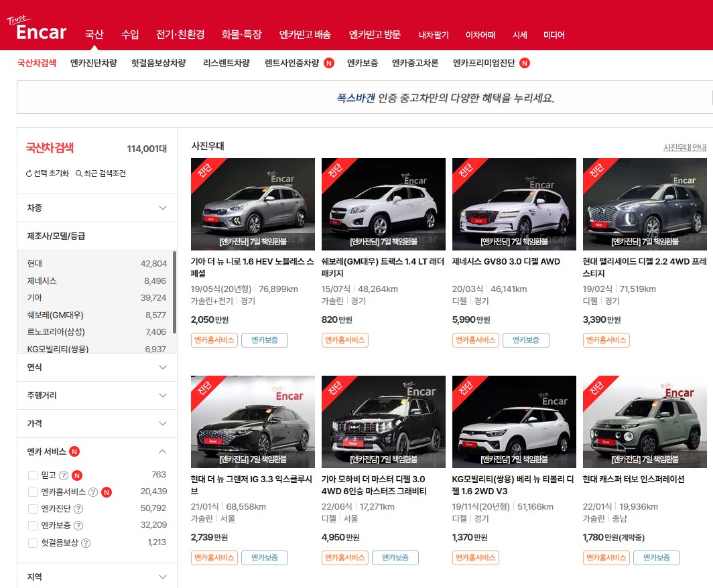This screenshot has width=713, height=588.
Task: Click 진단 ribbon on the 기아 니로 photo
Action: pyautogui.click(x=204, y=170)
